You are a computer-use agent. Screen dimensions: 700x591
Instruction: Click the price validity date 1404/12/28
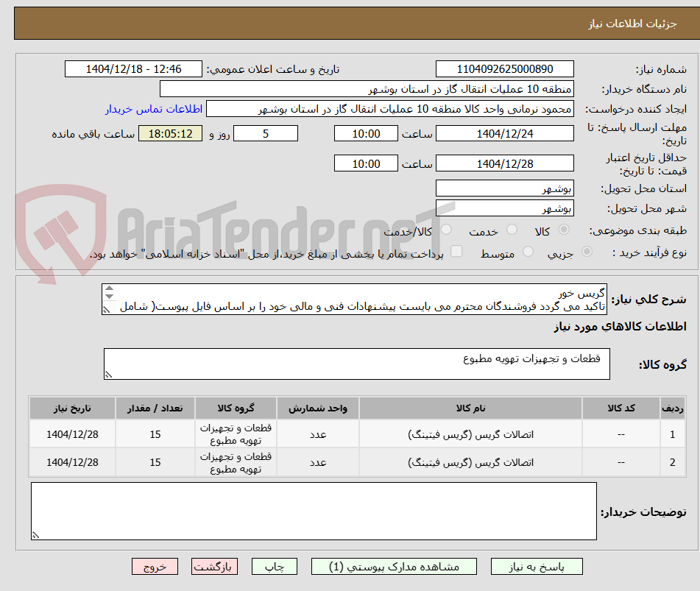click(x=504, y=163)
